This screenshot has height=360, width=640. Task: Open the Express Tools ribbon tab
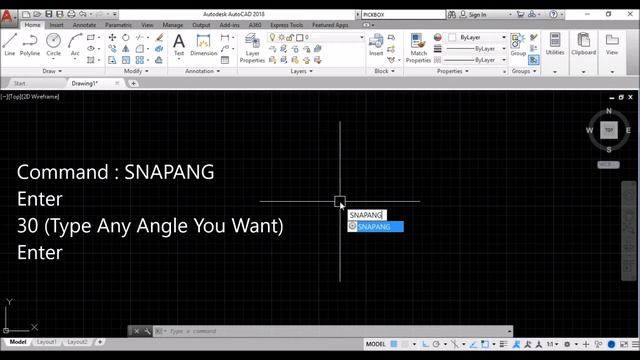click(x=287, y=25)
